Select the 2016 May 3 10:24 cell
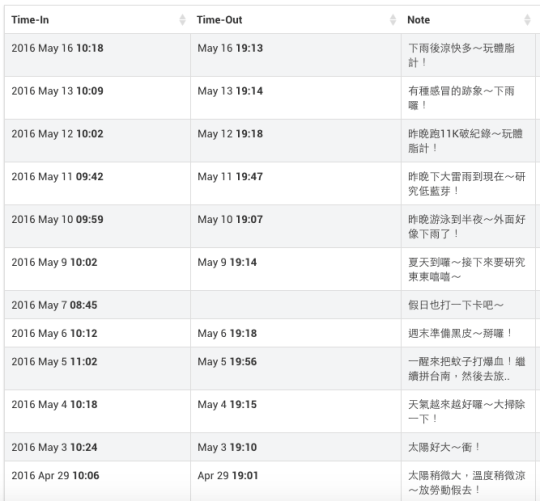The height and width of the screenshot is (501, 540). tap(97, 447)
